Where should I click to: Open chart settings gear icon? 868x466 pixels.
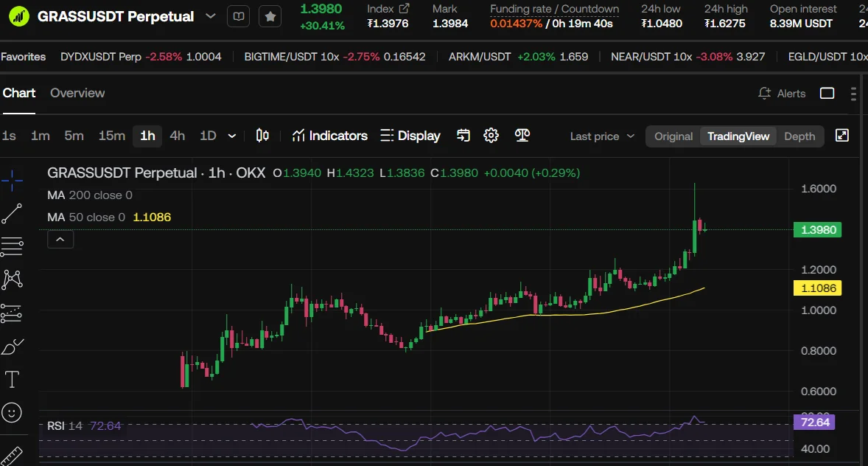[491, 136]
